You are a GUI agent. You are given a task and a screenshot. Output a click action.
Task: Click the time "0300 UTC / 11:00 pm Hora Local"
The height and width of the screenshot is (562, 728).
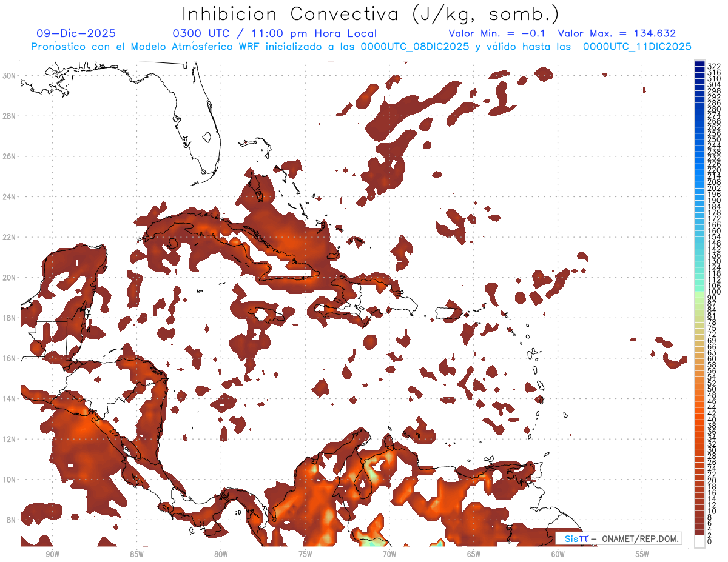coord(275,34)
